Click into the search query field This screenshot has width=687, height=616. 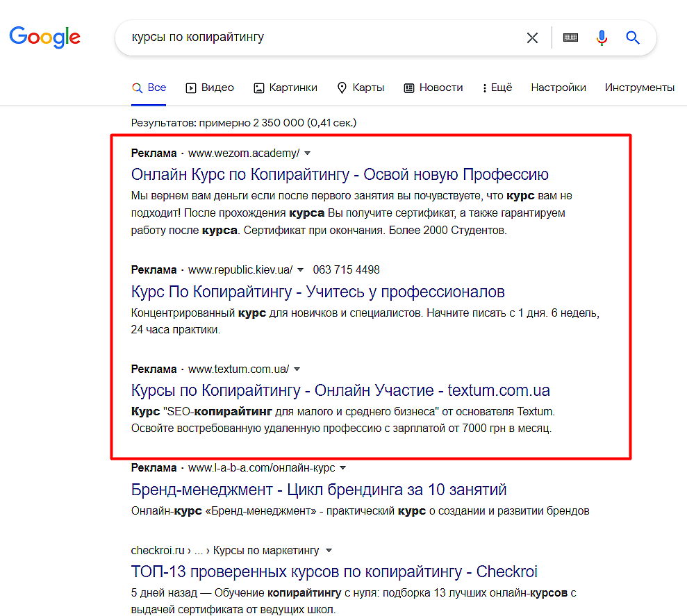tap(324, 38)
